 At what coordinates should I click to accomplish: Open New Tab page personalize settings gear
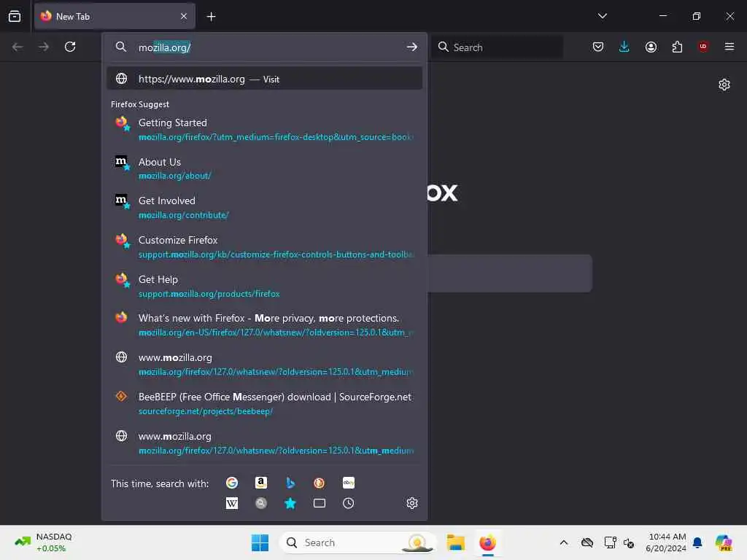click(724, 85)
